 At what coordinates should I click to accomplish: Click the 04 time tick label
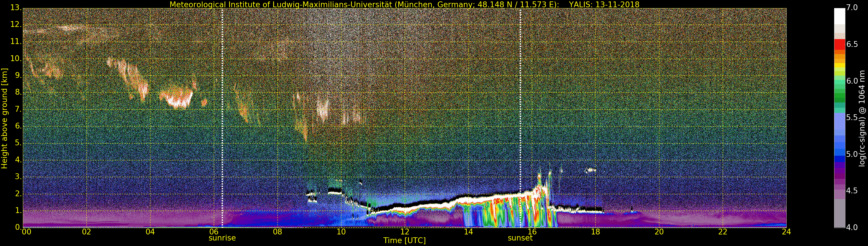150,232
